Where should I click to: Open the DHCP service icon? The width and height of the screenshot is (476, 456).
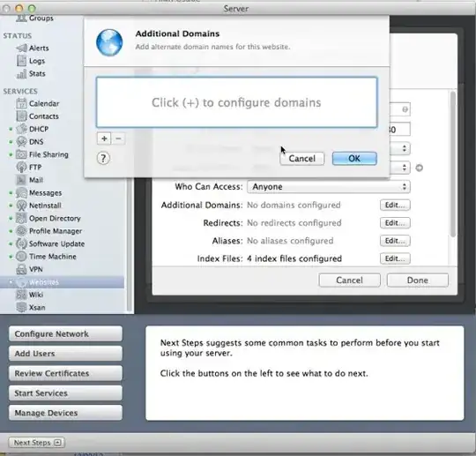click(x=21, y=129)
